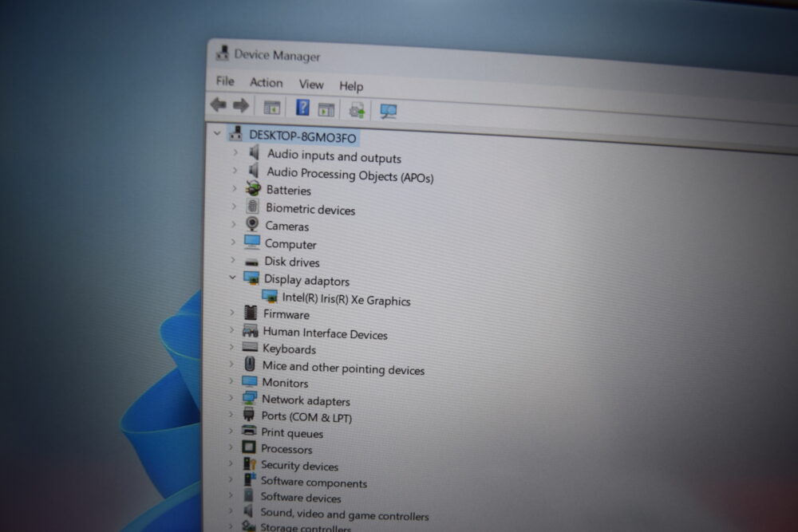
Task: Click the Display adaptors category icon
Action: click(x=251, y=278)
